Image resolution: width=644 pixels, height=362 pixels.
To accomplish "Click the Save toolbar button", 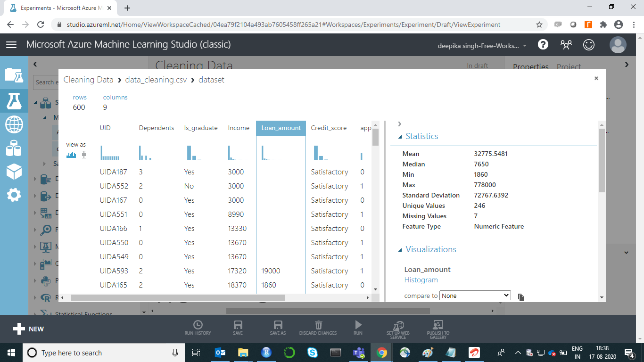I will click(238, 328).
